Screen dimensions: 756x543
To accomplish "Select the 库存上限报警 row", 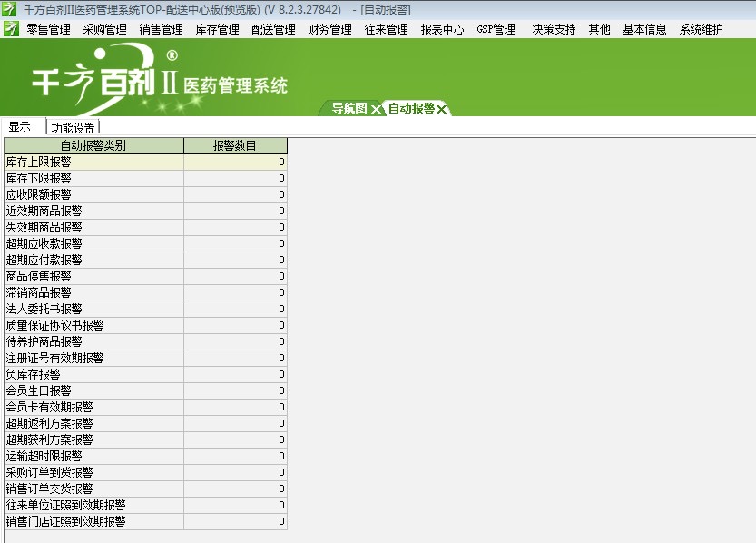I will coord(91,161).
